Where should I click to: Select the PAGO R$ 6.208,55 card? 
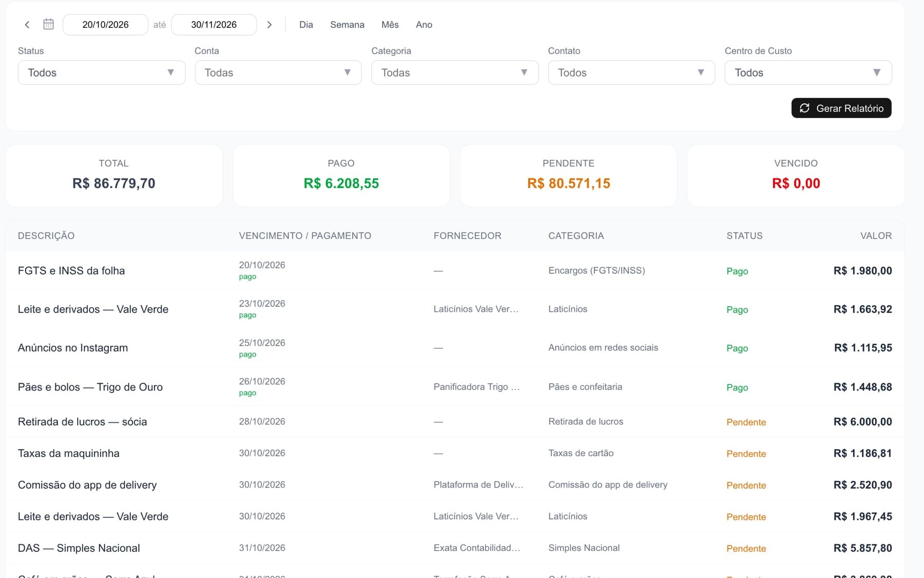click(x=341, y=176)
